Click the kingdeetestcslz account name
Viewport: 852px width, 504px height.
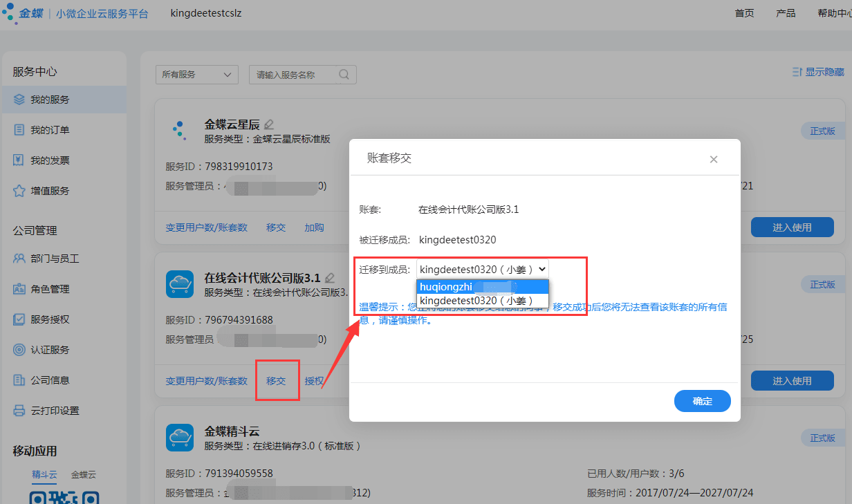coord(206,13)
